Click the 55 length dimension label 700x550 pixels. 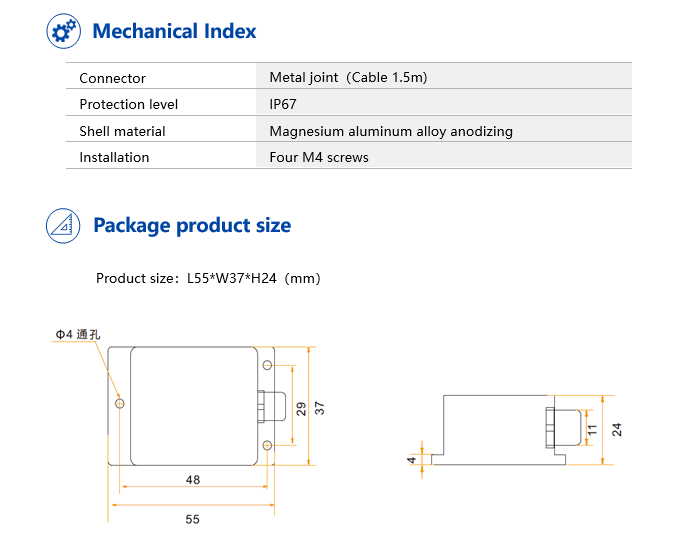tap(192, 519)
